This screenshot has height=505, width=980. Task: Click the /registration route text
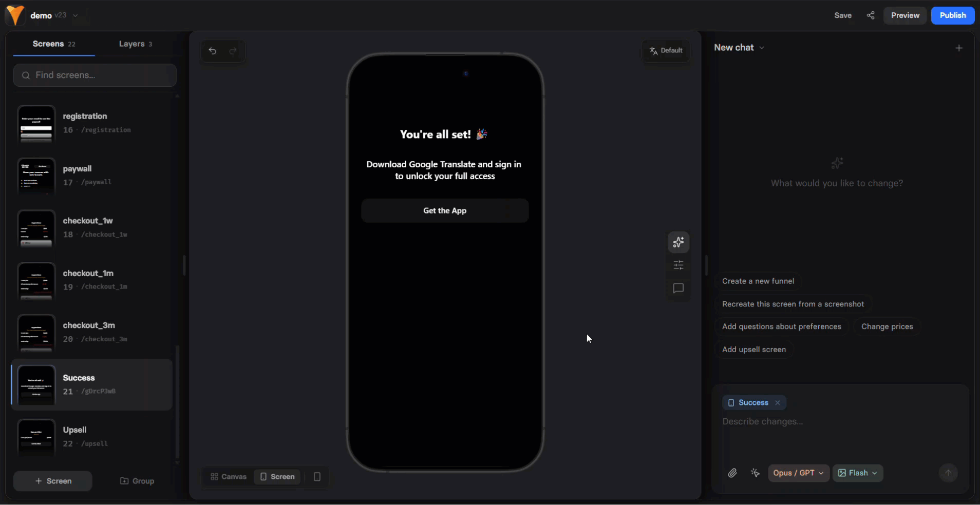pos(106,130)
